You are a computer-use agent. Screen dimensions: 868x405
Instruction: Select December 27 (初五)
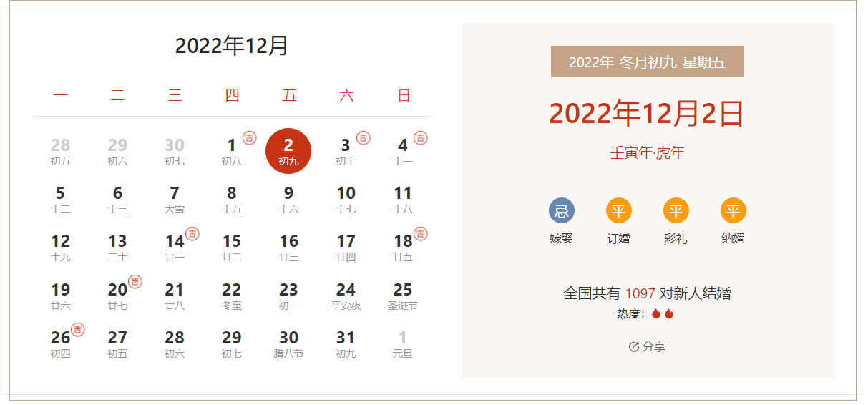[x=117, y=344]
